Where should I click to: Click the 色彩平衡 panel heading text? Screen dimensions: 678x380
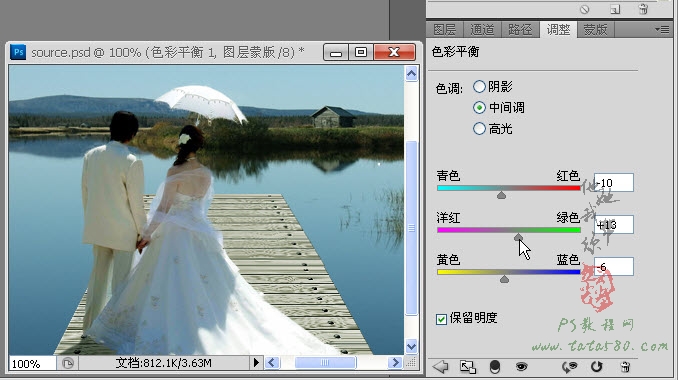point(455,52)
